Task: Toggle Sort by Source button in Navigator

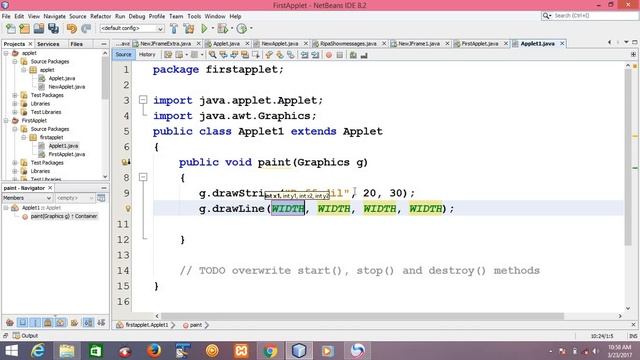Action: click(101, 323)
